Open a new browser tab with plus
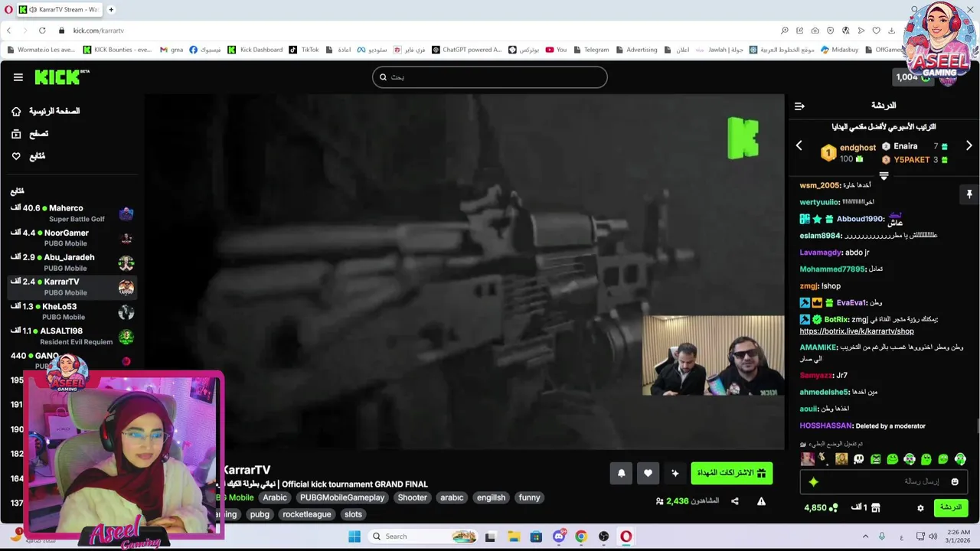Image resolution: width=980 pixels, height=551 pixels. pyautogui.click(x=111, y=10)
